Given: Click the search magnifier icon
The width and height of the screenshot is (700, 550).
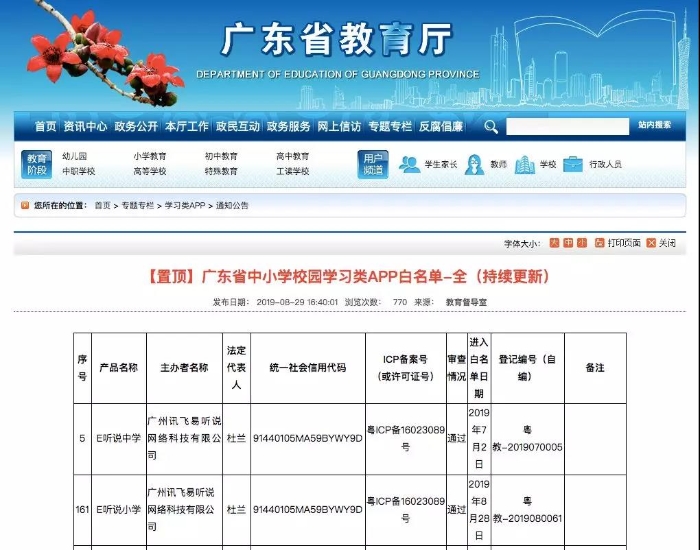Looking at the screenshot, I should [491, 127].
